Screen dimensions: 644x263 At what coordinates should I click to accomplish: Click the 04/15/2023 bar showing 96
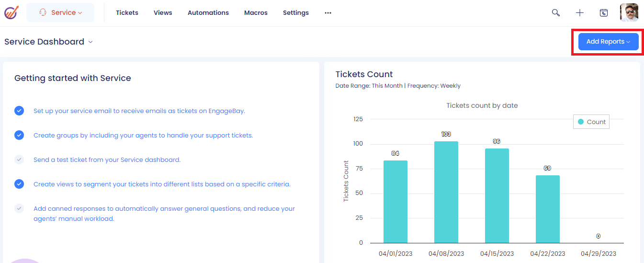[x=497, y=196]
